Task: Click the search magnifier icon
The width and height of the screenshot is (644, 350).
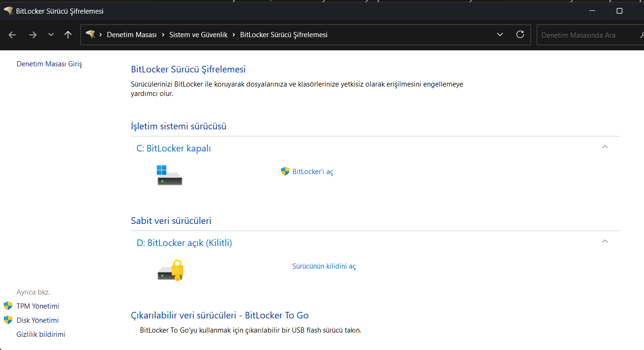Action: point(642,35)
